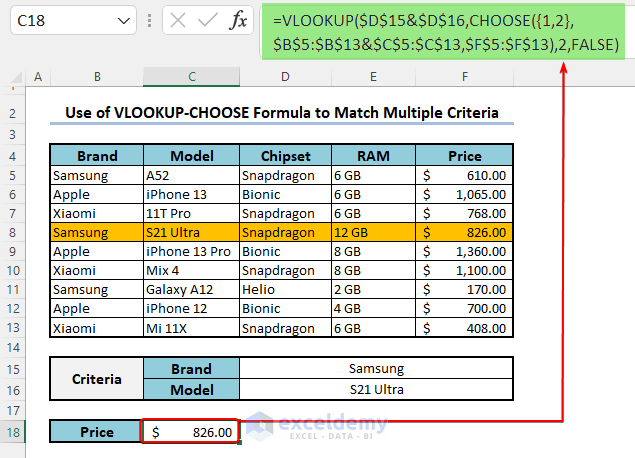Click the iPhone 13 cell in row 6

[x=192, y=194]
